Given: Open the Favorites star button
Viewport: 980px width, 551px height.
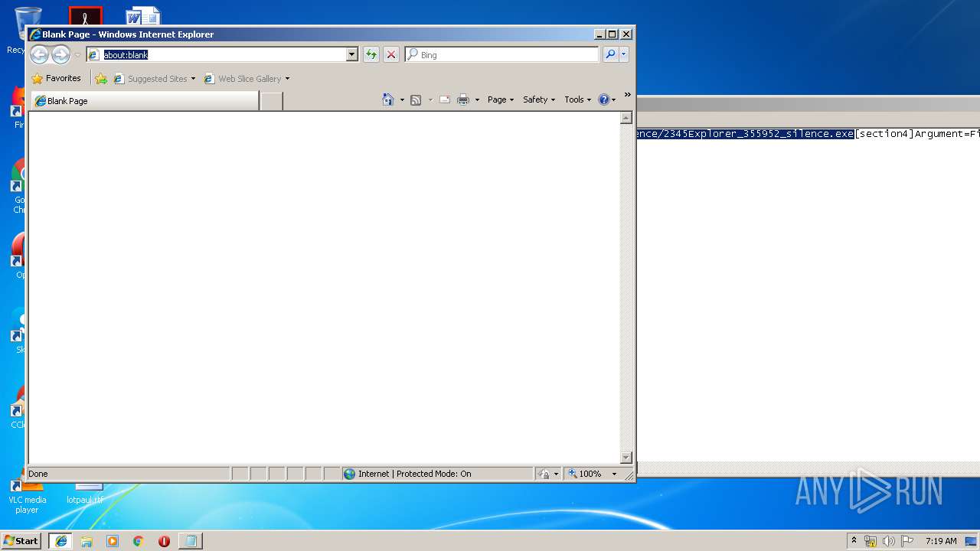Looking at the screenshot, I should coord(56,78).
